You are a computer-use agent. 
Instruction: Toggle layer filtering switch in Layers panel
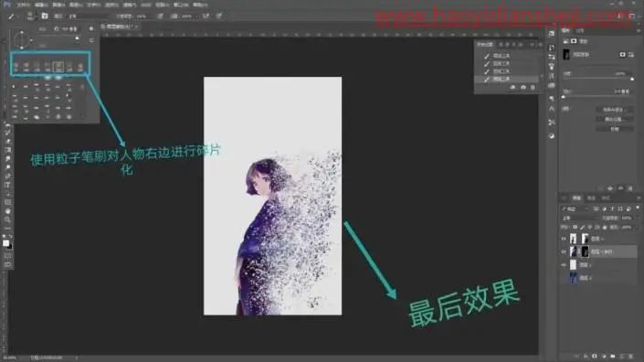637,208
